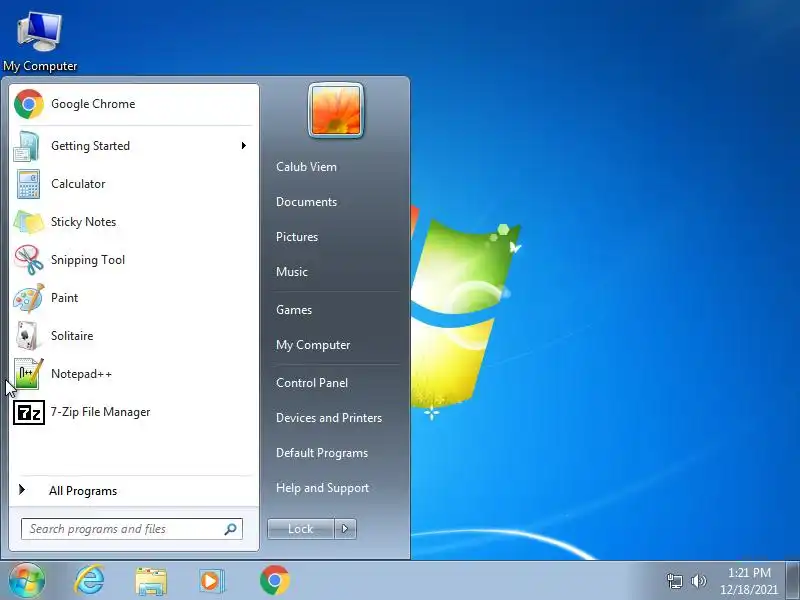Open shutdown options arrow beside Lock
The height and width of the screenshot is (600, 800).
point(345,529)
